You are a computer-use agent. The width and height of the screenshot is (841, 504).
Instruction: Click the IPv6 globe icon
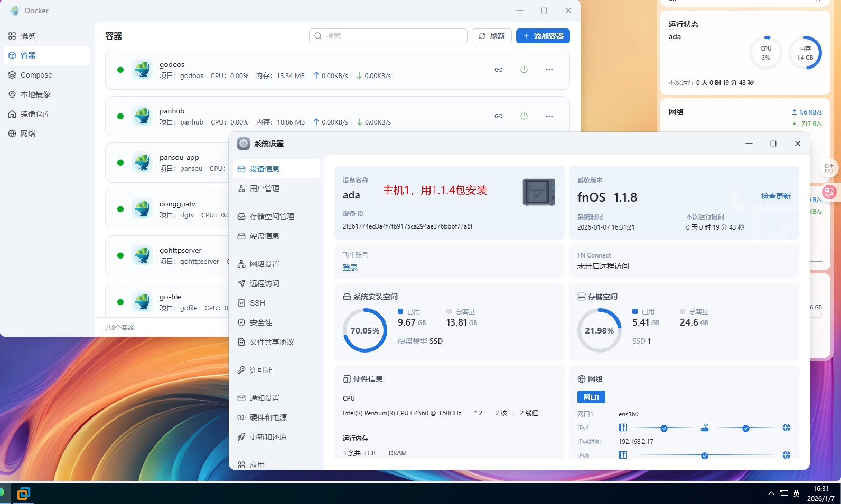pyautogui.click(x=787, y=455)
